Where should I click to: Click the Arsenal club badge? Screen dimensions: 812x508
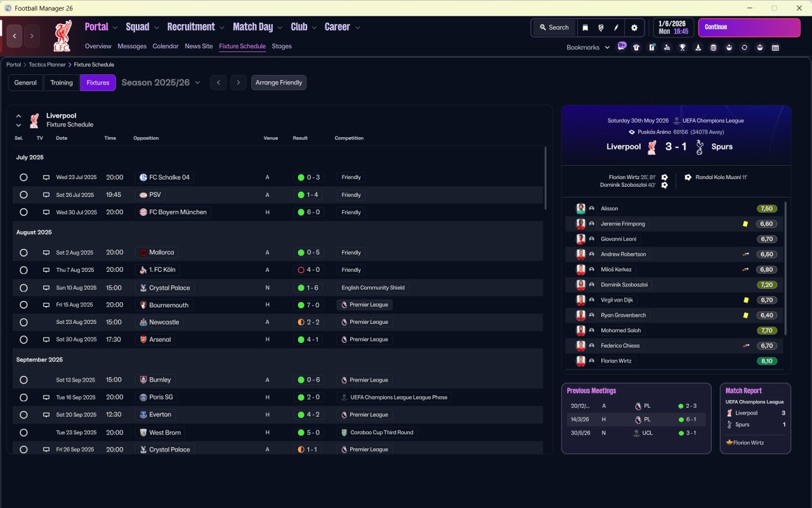click(143, 340)
